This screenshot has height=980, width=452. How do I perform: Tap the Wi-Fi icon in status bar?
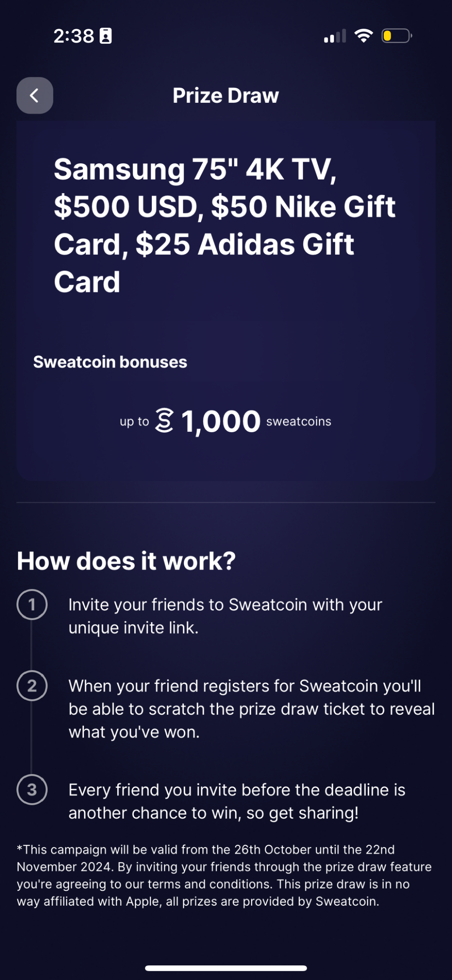pyautogui.click(x=363, y=36)
